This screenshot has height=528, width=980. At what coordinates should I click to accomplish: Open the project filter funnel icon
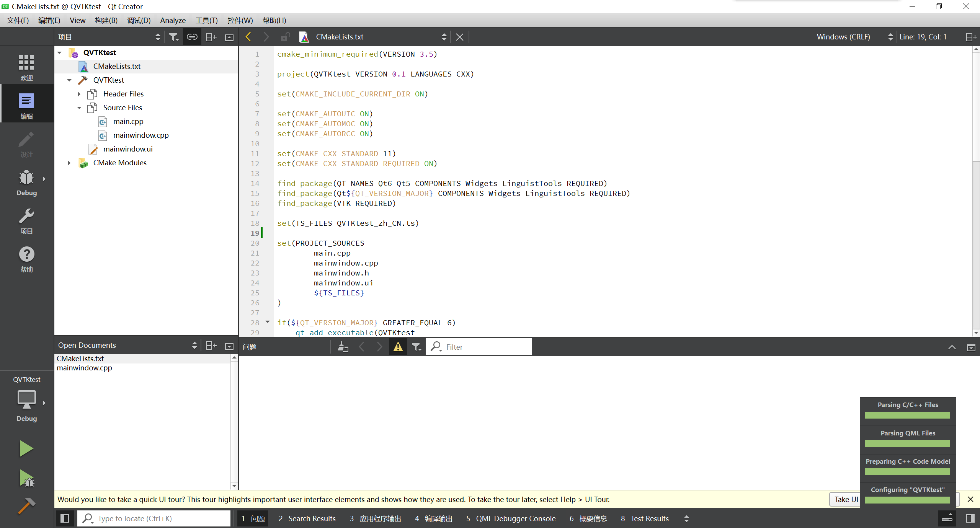coord(173,36)
